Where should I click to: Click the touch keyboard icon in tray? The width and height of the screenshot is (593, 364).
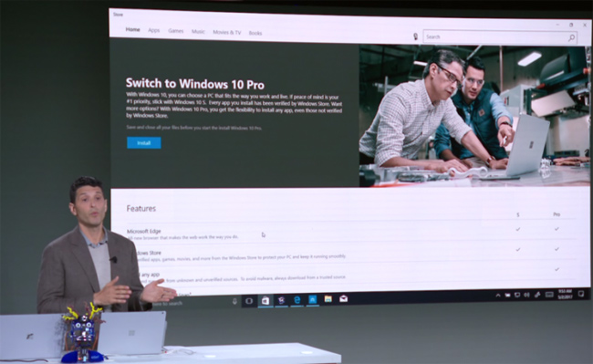tap(549, 295)
